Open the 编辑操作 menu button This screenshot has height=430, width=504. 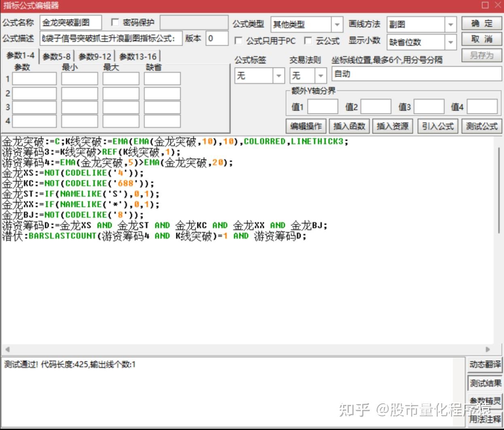[306, 126]
